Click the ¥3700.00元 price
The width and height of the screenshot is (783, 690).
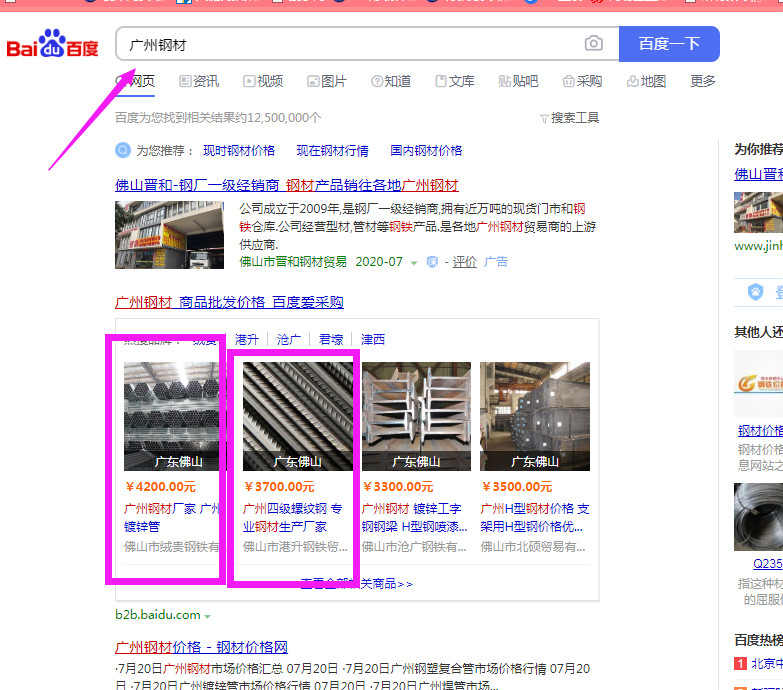tap(279, 487)
